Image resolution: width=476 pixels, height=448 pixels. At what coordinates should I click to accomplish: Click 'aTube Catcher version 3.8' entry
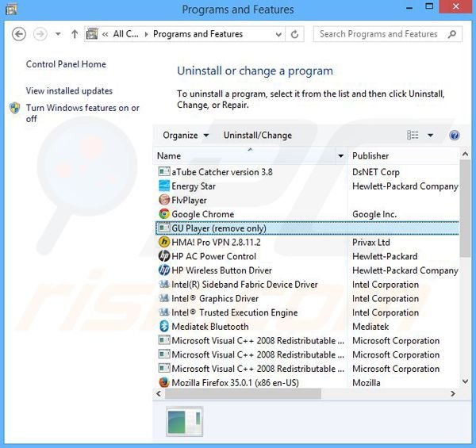(222, 172)
